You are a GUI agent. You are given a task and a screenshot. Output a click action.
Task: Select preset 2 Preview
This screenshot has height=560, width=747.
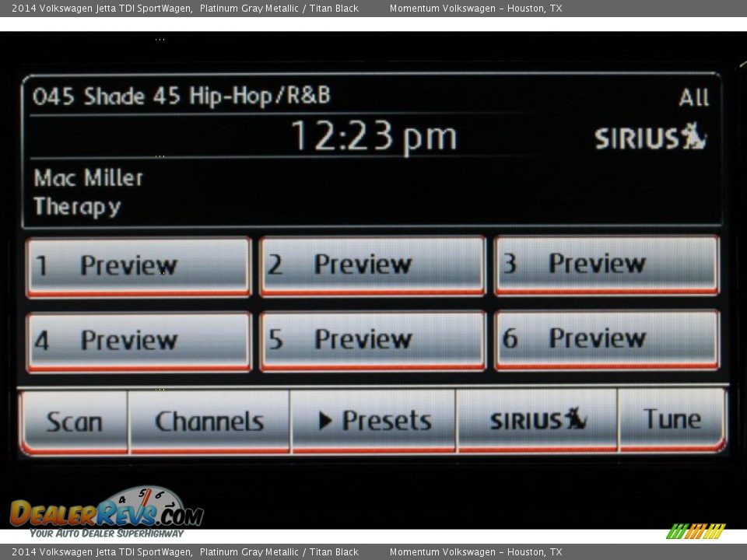coord(373,265)
